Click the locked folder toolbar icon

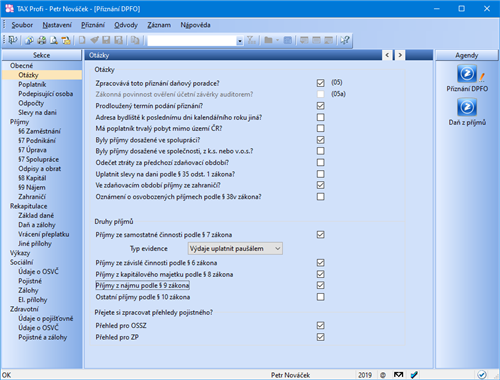(x=66, y=40)
